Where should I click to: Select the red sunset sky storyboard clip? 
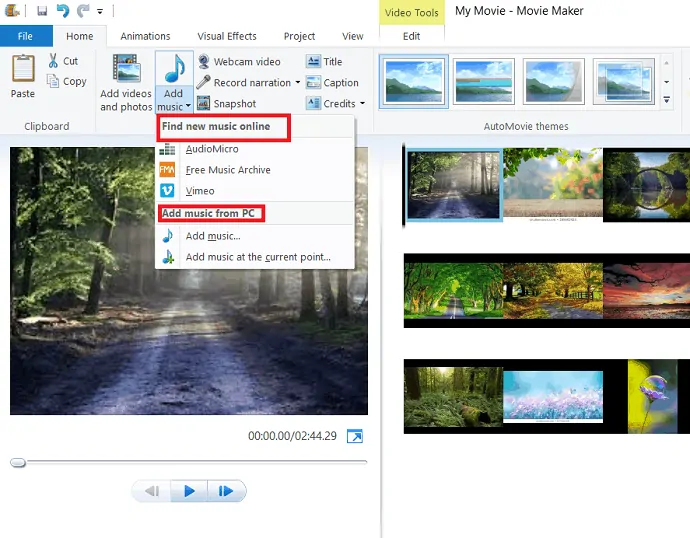(x=646, y=290)
